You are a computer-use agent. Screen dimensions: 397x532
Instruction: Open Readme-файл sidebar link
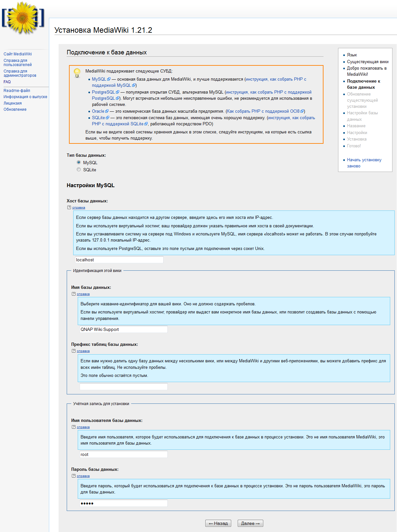[17, 91]
